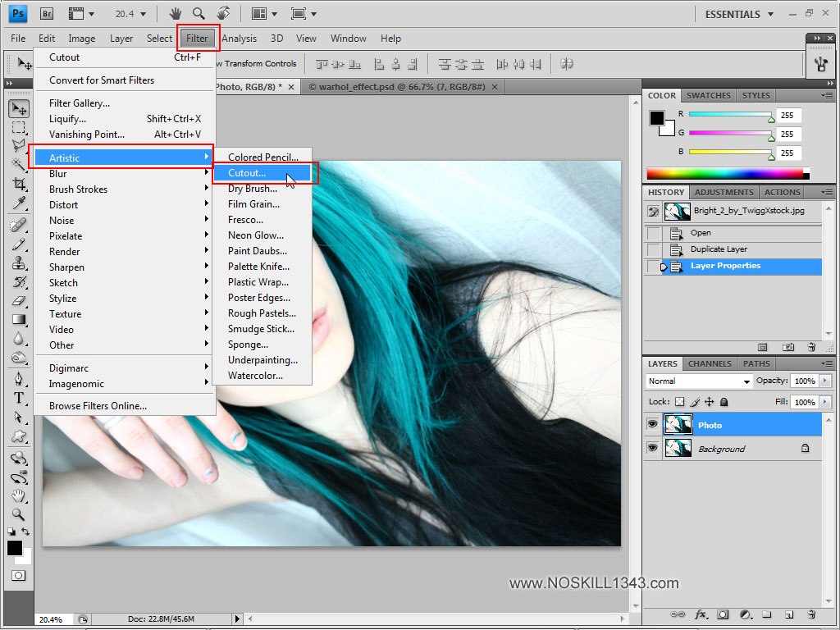The width and height of the screenshot is (840, 630).
Task: Select the Lasso tool
Action: pos(20,145)
